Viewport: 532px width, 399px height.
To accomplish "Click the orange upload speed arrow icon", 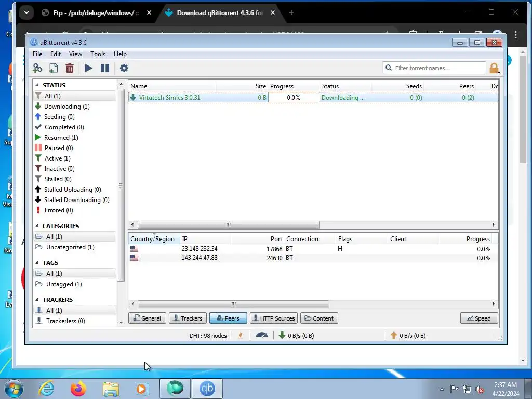I will (x=394, y=335).
